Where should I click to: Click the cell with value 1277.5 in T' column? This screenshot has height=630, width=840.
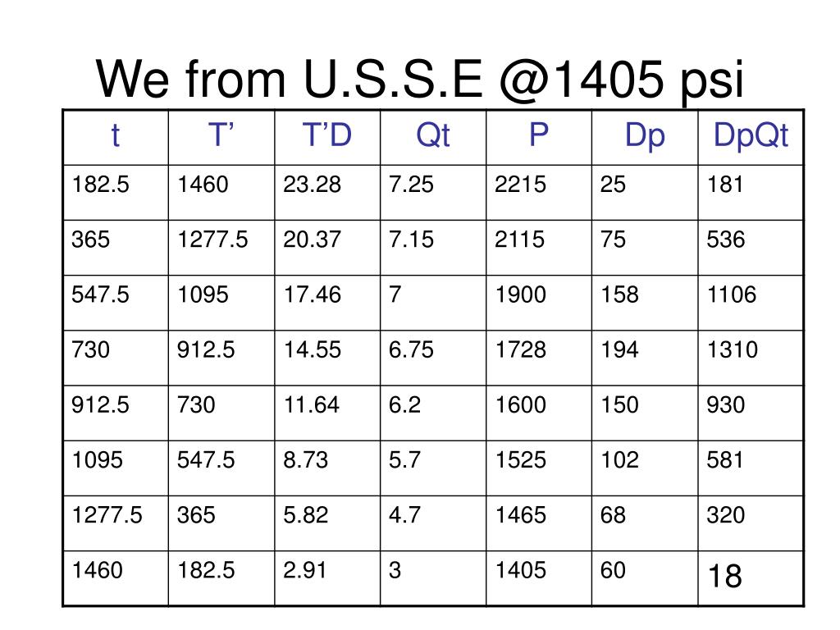click(x=221, y=248)
